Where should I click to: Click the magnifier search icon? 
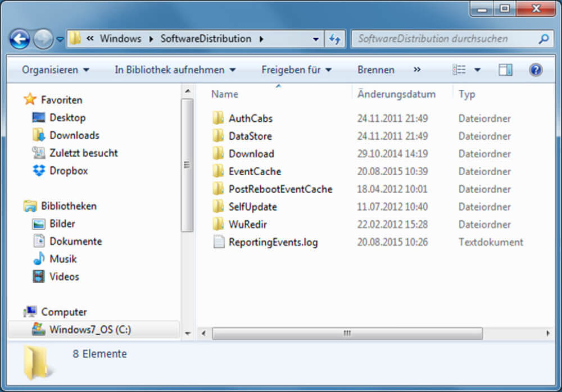543,39
